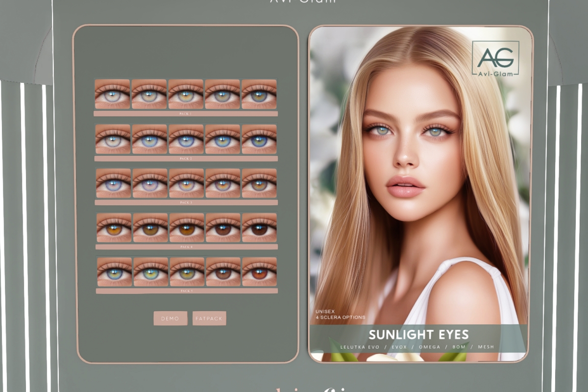The width and height of the screenshot is (588, 392).
Task: Choose the second eye swatch in Pack 2
Action: click(149, 139)
